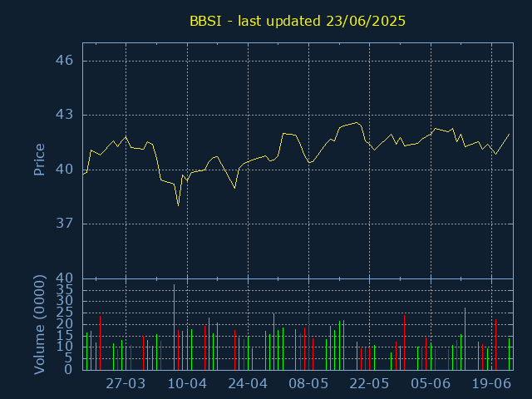The width and height of the screenshot is (532, 399).
Task: Click the volume axis label 20
Action: coord(64,324)
